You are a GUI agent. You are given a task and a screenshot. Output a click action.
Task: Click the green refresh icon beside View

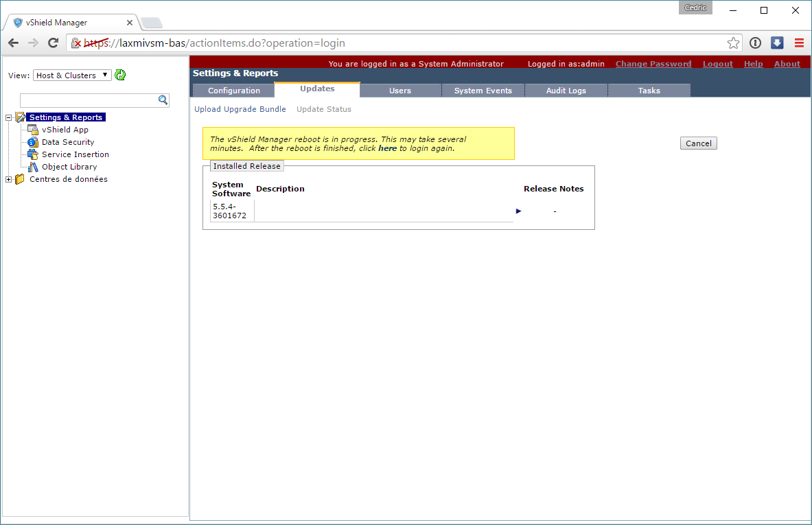point(120,75)
